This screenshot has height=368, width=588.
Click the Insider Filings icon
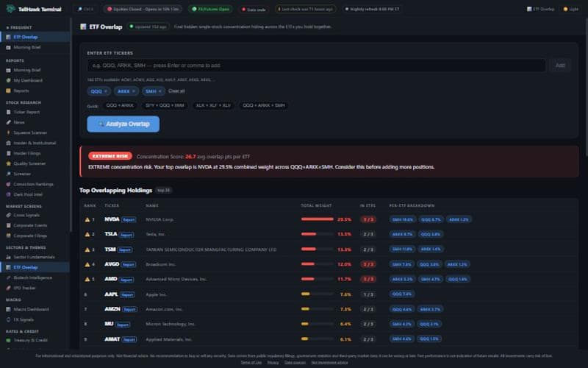tap(8, 153)
